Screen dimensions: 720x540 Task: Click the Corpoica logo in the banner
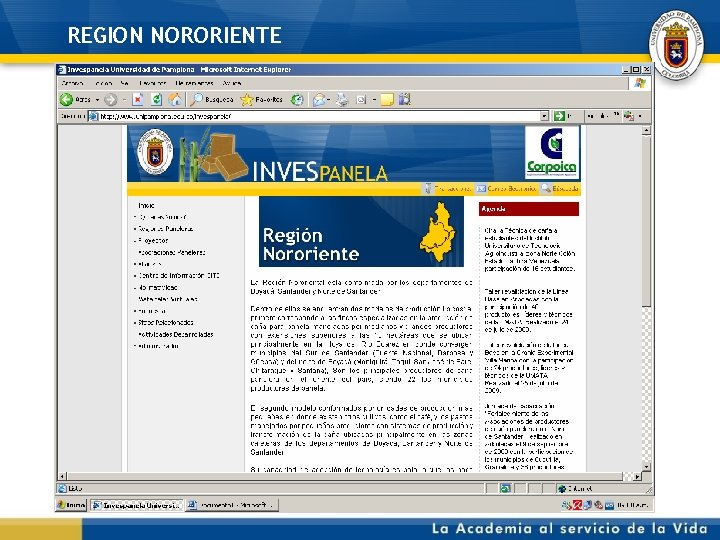552,153
